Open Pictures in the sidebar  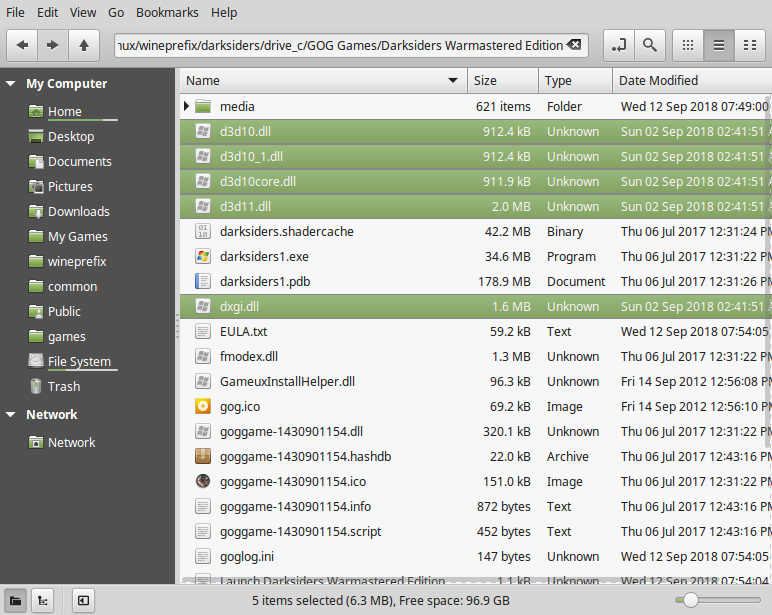[70, 187]
